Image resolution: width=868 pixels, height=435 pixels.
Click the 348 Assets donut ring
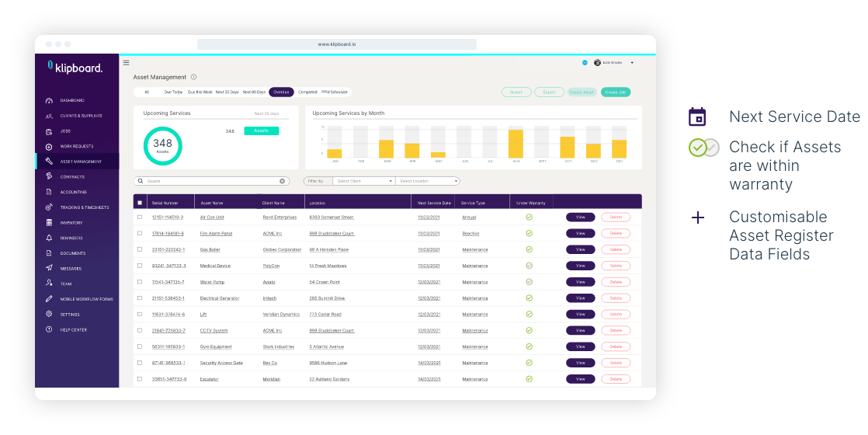click(163, 146)
